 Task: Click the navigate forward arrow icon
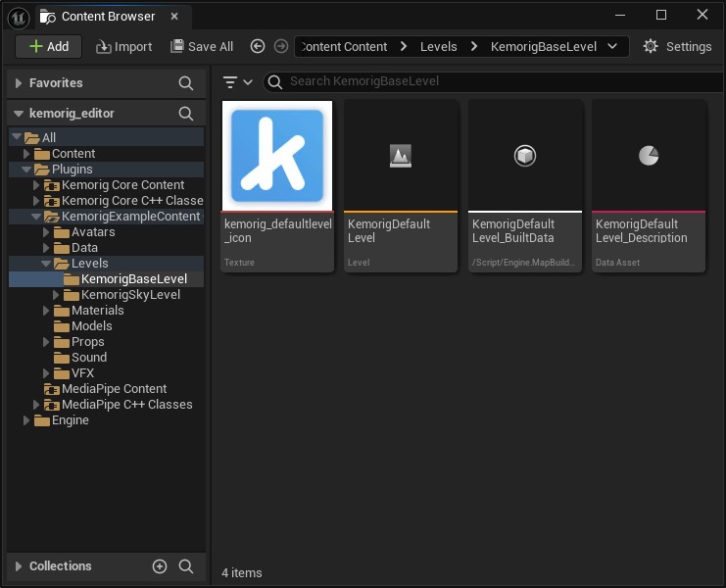(281, 46)
